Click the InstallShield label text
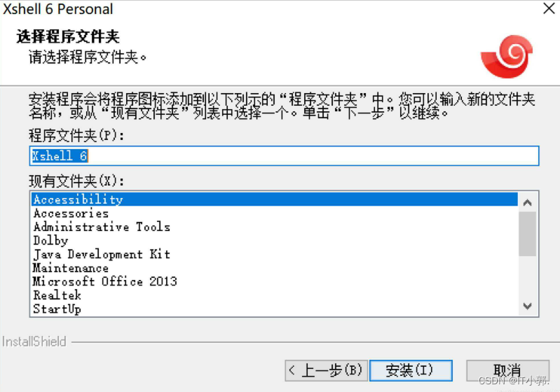Screen dimensions: 560x392 click(x=34, y=342)
